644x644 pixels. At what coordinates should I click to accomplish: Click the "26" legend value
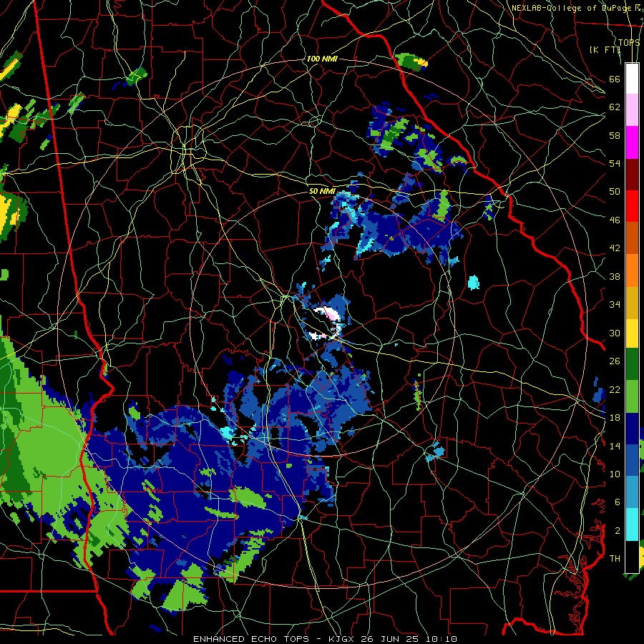coord(615,361)
